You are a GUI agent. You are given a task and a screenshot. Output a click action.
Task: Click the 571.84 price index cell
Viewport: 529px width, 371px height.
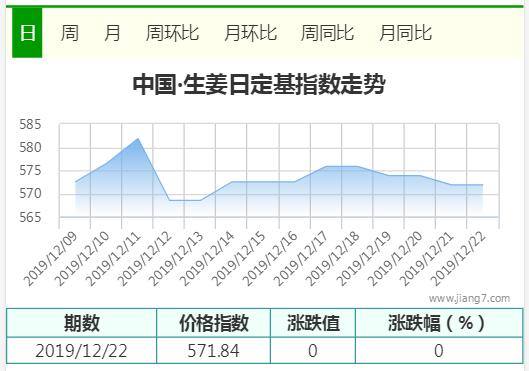(x=214, y=350)
